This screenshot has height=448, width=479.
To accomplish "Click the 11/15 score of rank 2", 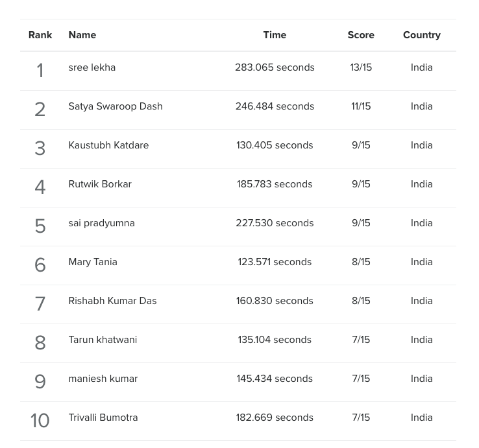I will (361, 106).
